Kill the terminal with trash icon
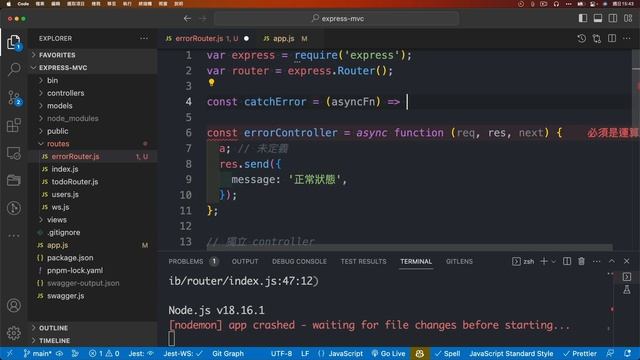 pos(581,261)
